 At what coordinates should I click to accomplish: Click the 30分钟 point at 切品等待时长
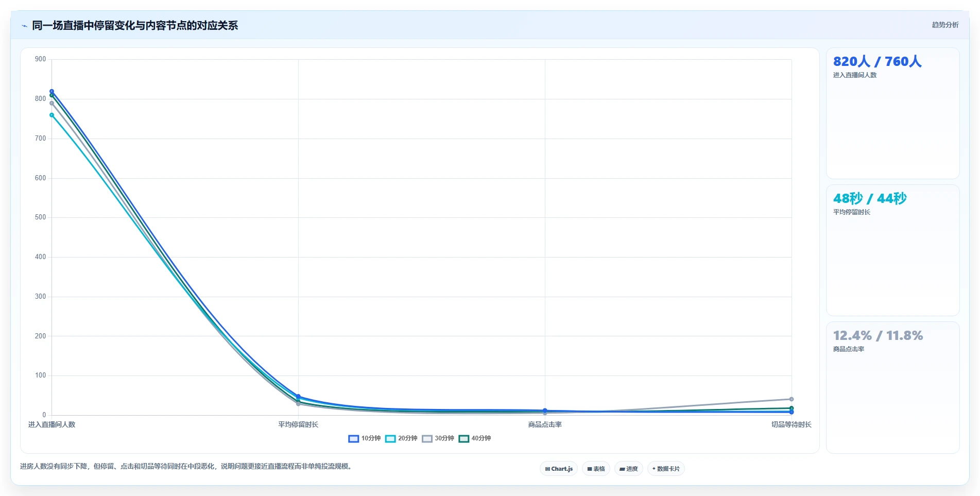pyautogui.click(x=792, y=399)
